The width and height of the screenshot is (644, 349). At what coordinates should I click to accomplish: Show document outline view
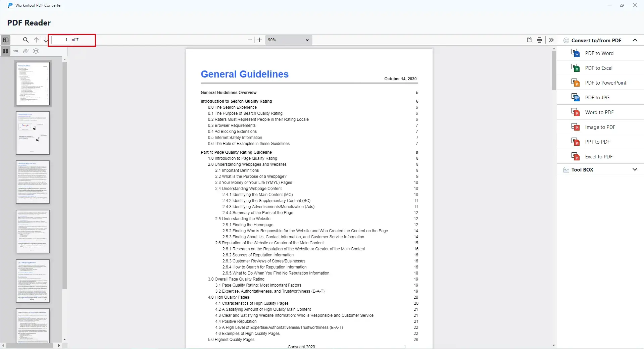pyautogui.click(x=16, y=51)
